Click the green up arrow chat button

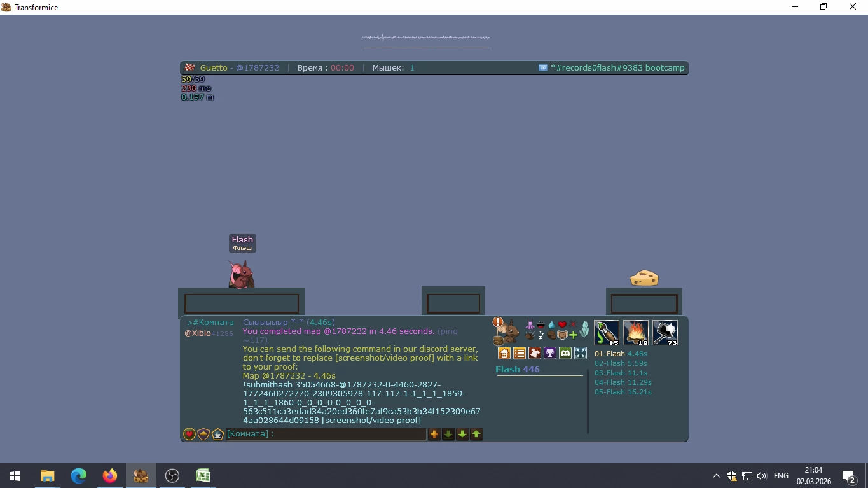pyautogui.click(x=476, y=434)
